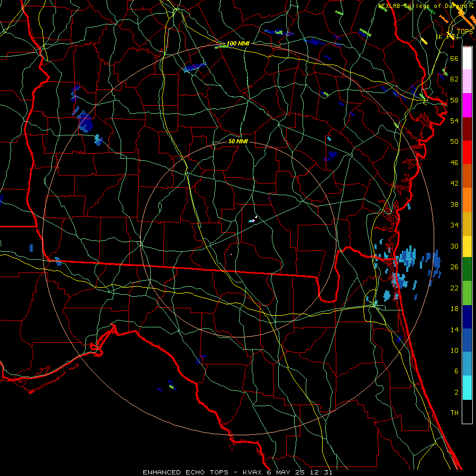
Task: Click the "TOPS" legend title
Action: point(465,32)
